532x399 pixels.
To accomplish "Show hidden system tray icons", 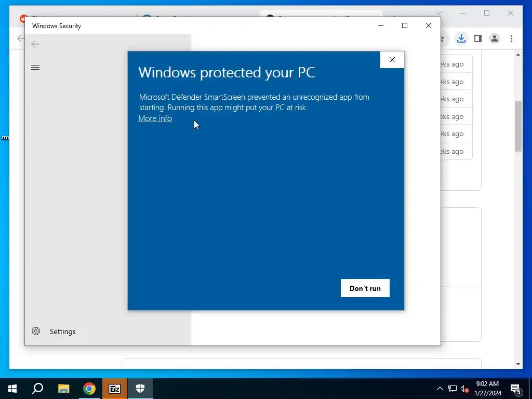I will click(x=440, y=389).
